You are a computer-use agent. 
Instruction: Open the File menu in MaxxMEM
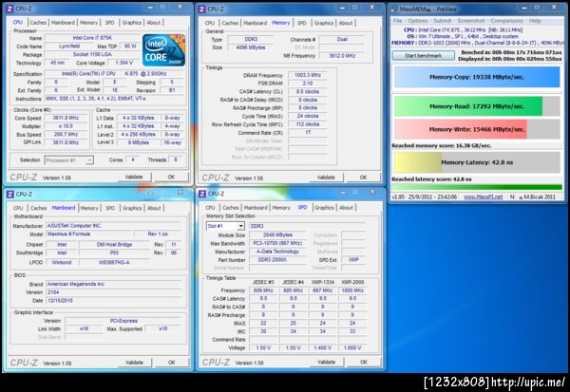[x=397, y=21]
